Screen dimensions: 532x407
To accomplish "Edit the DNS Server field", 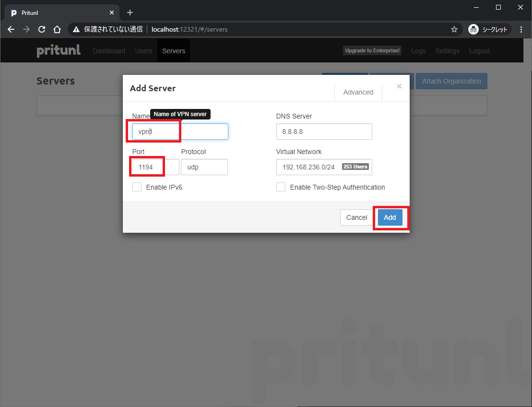I will (324, 132).
